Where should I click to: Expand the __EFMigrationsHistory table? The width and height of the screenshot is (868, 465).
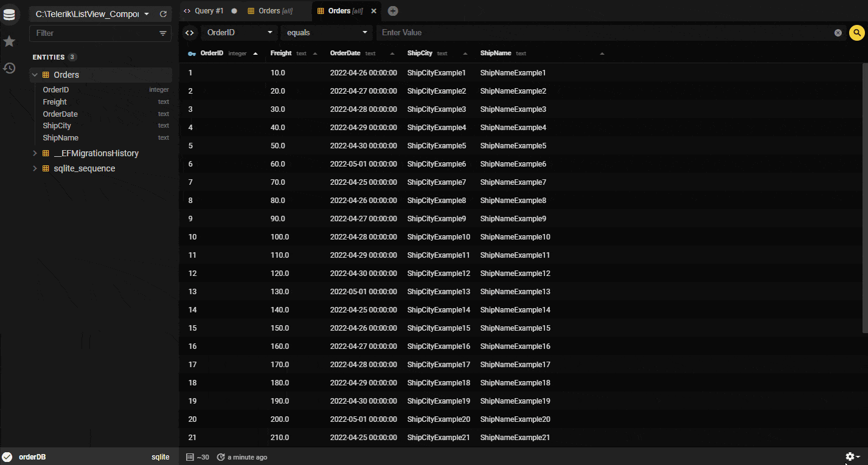tap(35, 153)
